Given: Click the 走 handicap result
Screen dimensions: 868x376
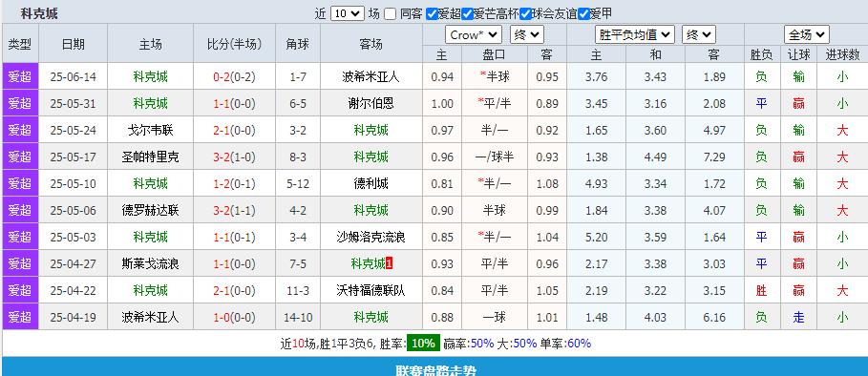Looking at the screenshot, I should pos(798,318).
